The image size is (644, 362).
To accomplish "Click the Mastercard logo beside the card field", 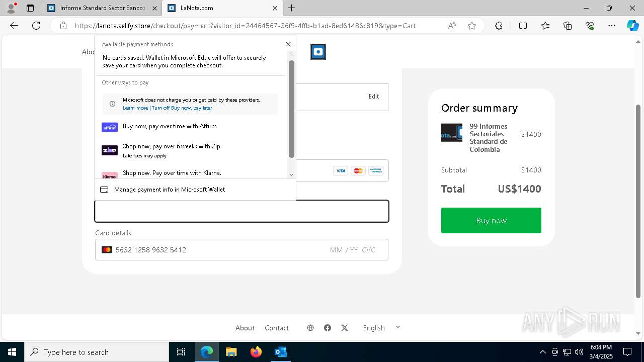I will (107, 250).
